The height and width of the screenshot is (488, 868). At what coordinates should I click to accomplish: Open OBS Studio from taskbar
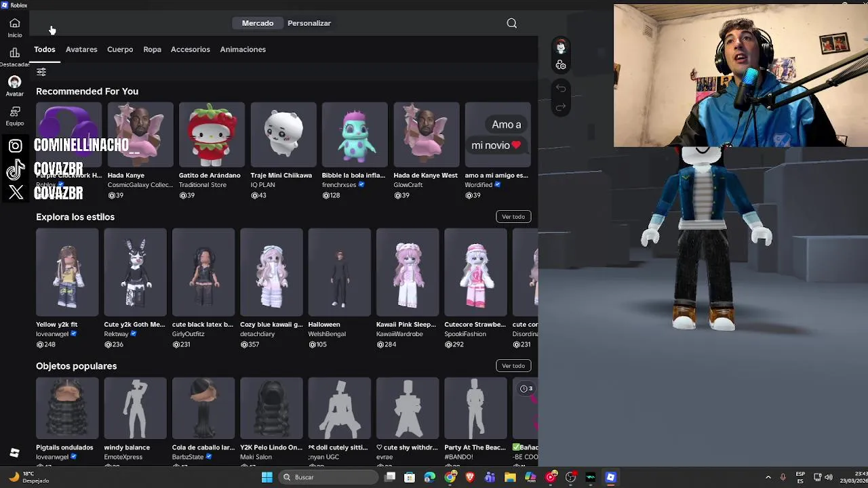[570, 477]
